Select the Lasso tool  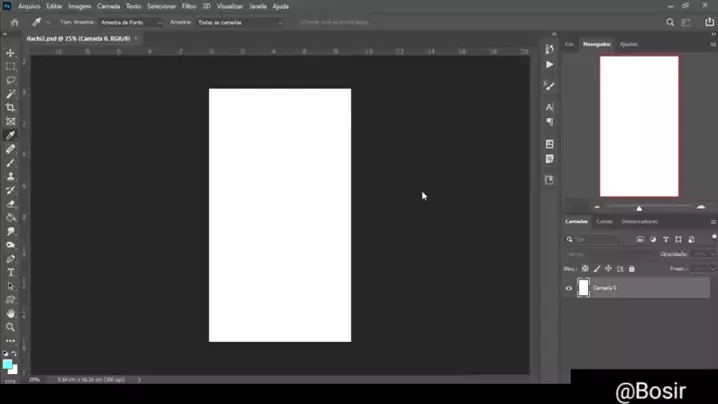point(11,81)
